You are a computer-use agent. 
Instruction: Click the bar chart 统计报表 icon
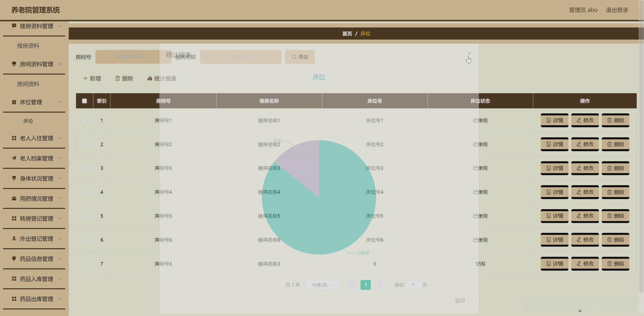click(150, 78)
